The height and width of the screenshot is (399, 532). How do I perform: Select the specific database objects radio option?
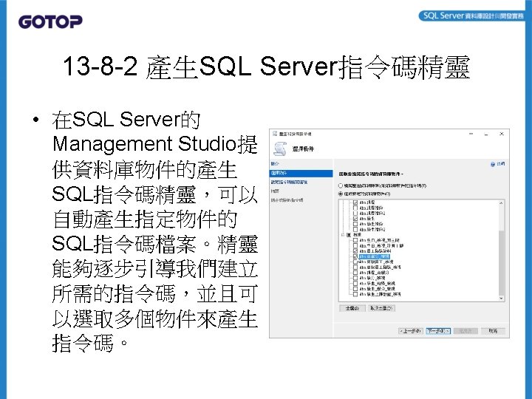point(341,194)
